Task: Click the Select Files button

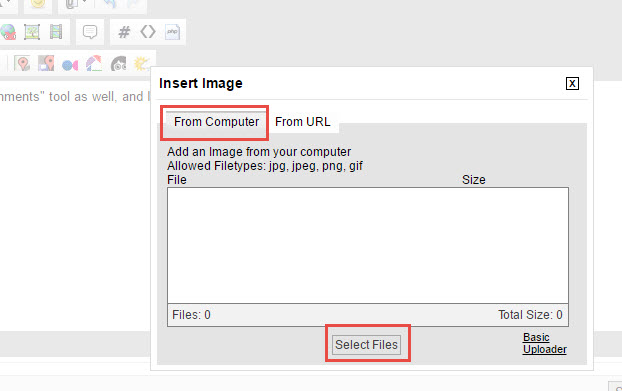Action: coord(366,345)
